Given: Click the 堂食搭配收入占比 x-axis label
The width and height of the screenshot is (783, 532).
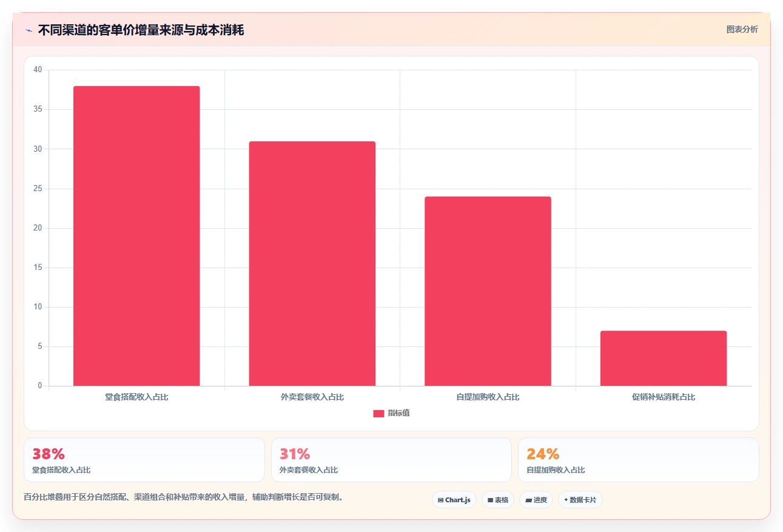Looking at the screenshot, I should pyautogui.click(x=136, y=397).
